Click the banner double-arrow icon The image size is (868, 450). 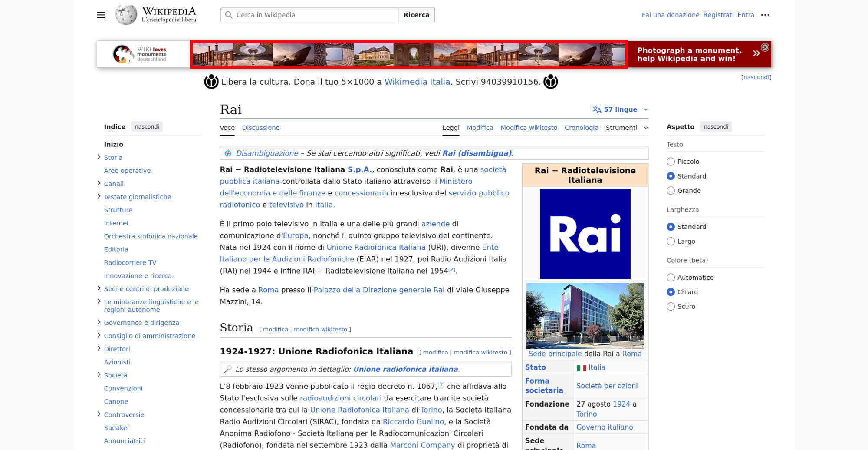click(756, 53)
